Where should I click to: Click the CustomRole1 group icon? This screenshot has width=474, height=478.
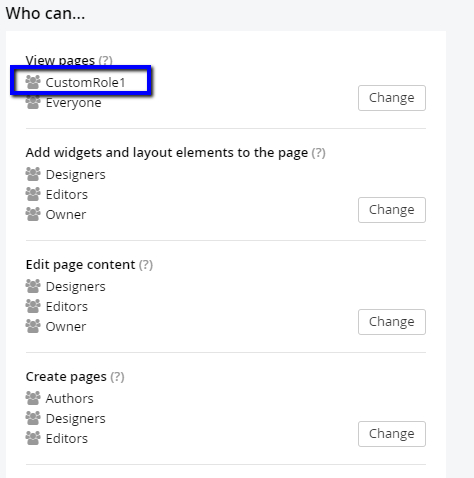33,82
